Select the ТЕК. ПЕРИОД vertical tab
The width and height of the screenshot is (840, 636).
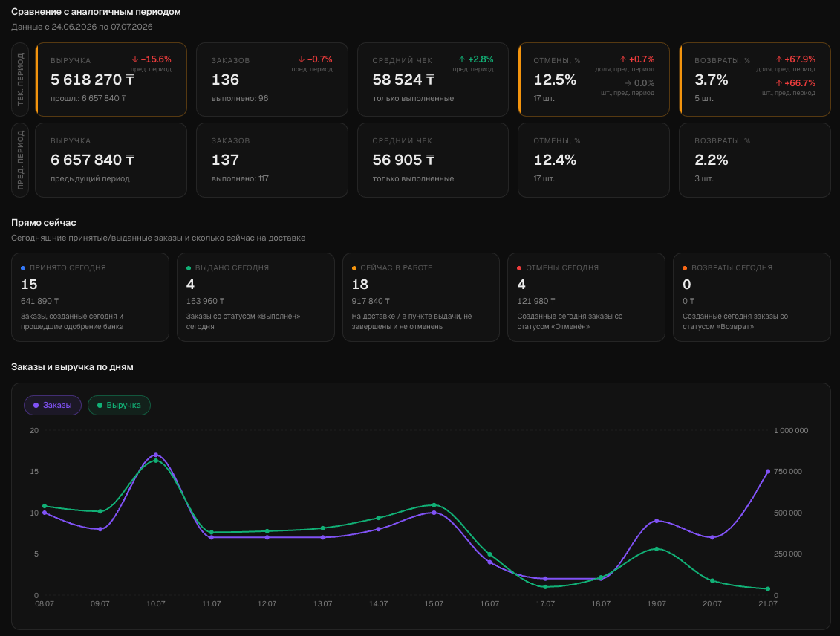point(20,79)
